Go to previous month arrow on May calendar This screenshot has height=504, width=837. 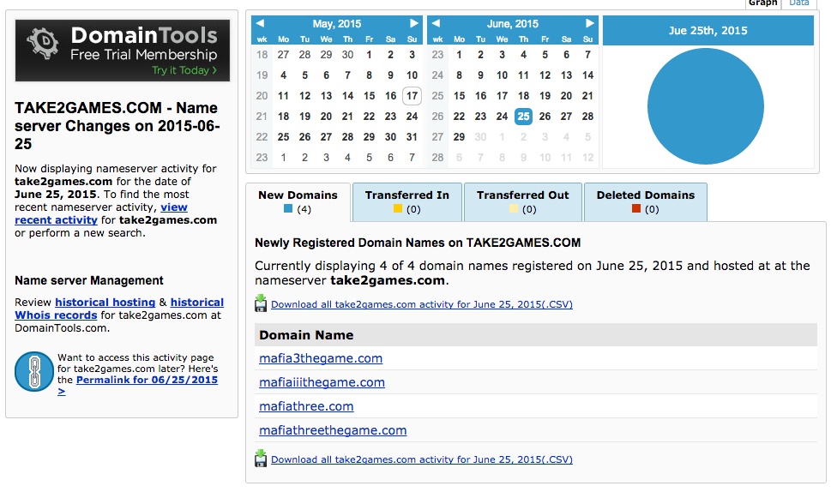260,23
